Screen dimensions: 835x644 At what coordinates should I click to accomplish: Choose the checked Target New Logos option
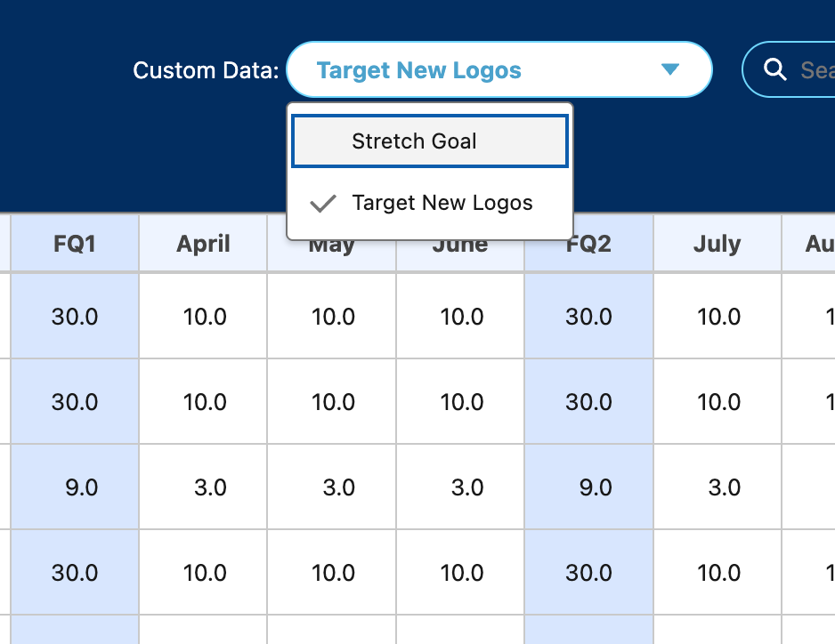point(442,203)
